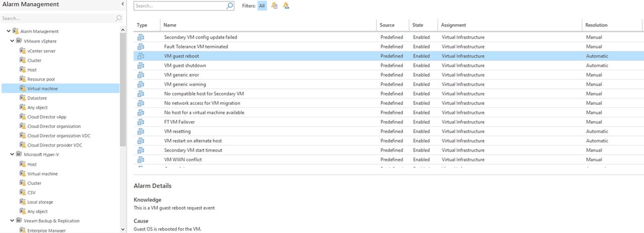644x233 pixels.
Task: Click the custom alarms filter icon
Action: (286, 6)
